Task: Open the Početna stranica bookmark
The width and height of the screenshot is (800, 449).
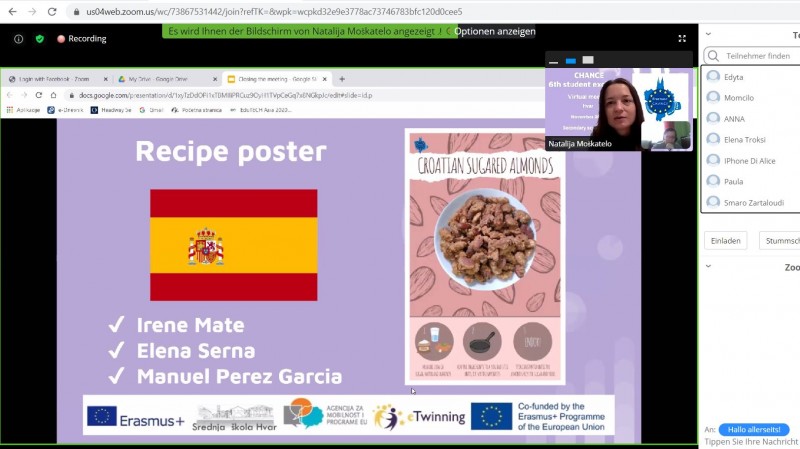Action: [196, 110]
